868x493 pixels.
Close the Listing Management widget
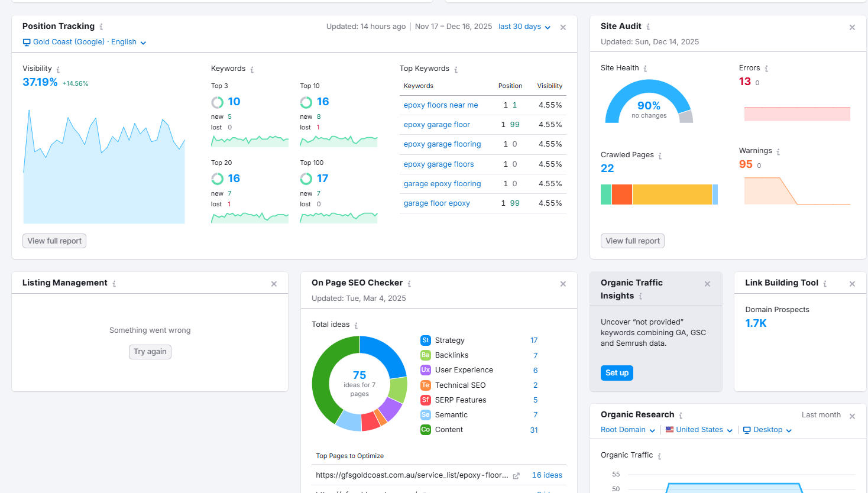pos(274,284)
